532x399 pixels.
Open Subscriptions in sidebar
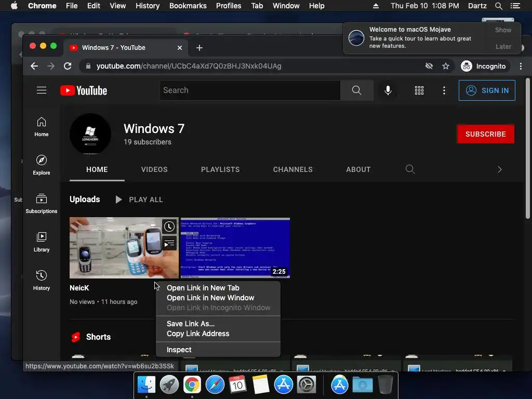coord(42,204)
